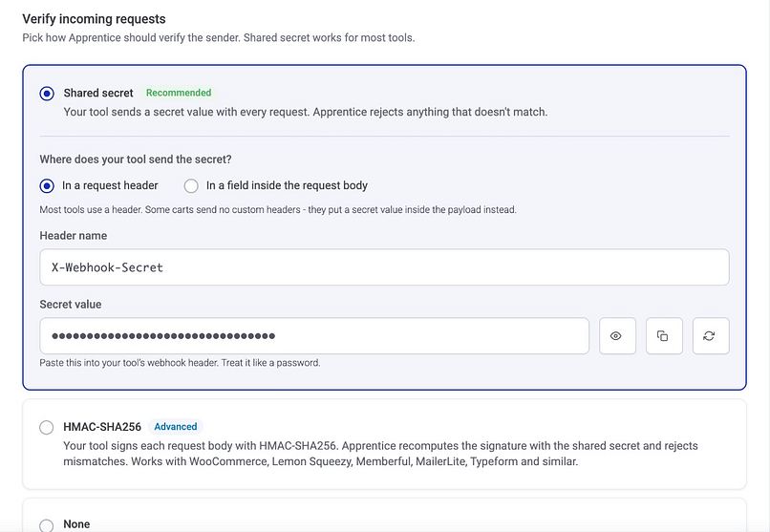Select the HMAC-SHA256 verification method
Screen dimensions: 770x532
(x=47, y=427)
